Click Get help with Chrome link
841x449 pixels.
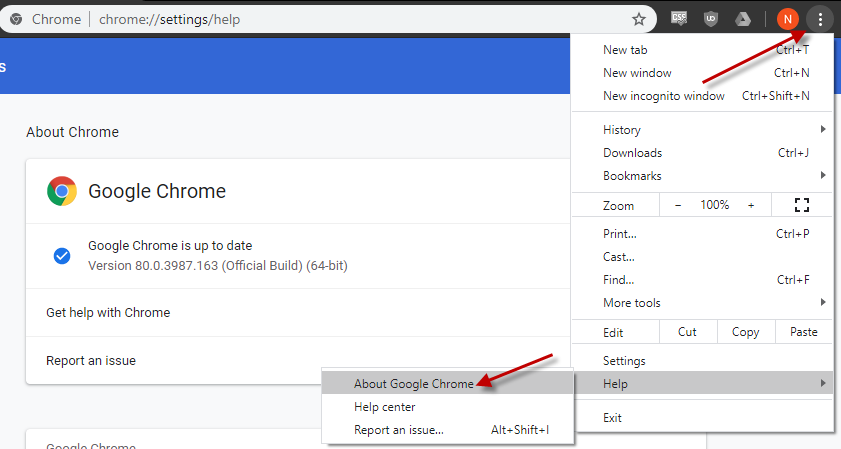[x=108, y=313]
